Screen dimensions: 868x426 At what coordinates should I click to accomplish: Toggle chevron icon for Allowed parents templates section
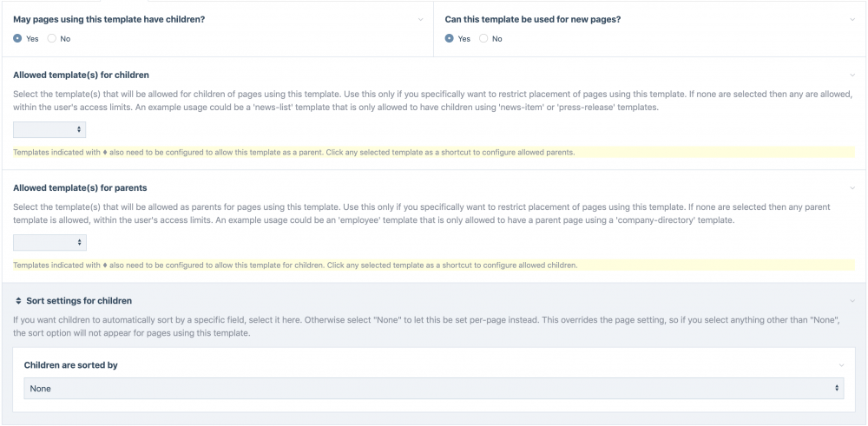tap(852, 188)
